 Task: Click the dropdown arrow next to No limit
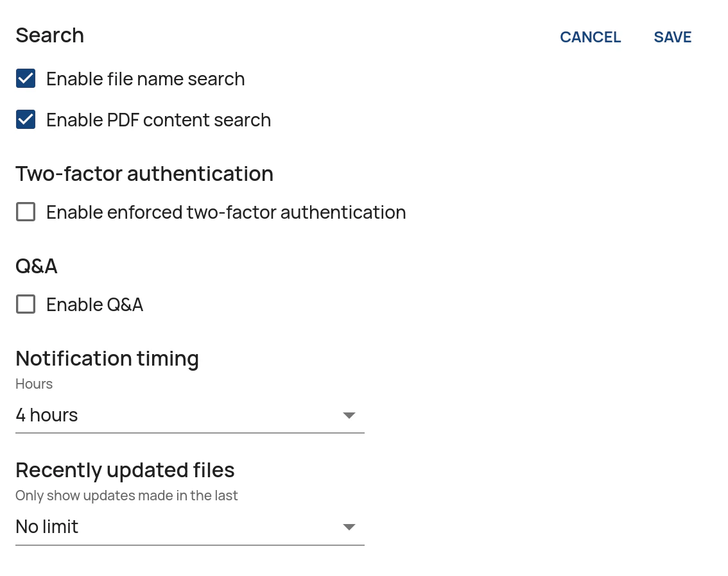pyautogui.click(x=349, y=527)
